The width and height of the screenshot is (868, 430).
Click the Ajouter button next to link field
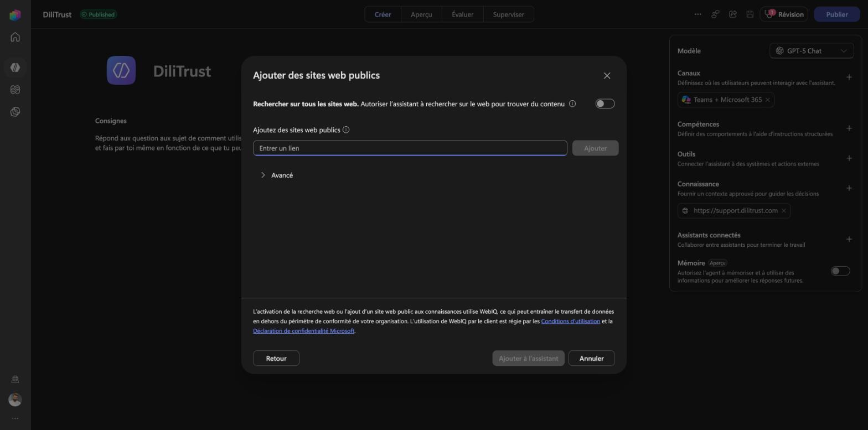596,148
